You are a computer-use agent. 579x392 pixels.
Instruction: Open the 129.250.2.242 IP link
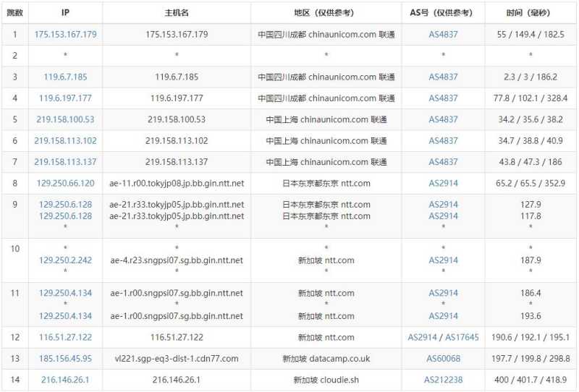(x=65, y=260)
